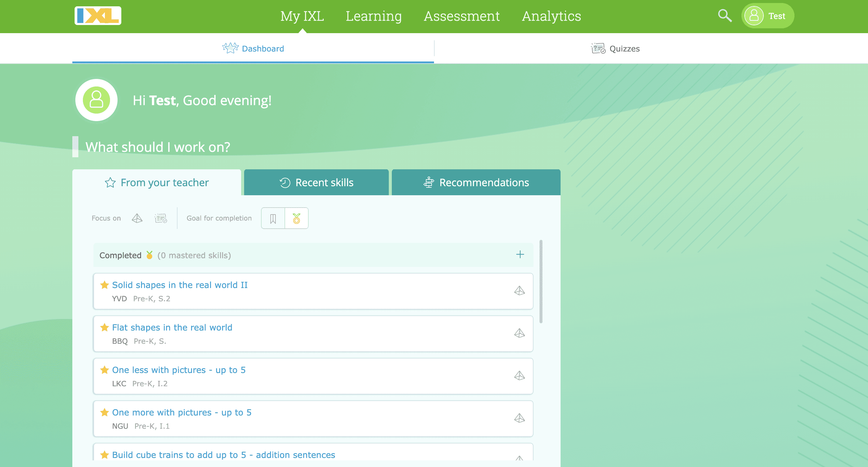This screenshot has height=467, width=868.
Task: Open Build cube trains addition sentences skill
Action: [224, 455]
